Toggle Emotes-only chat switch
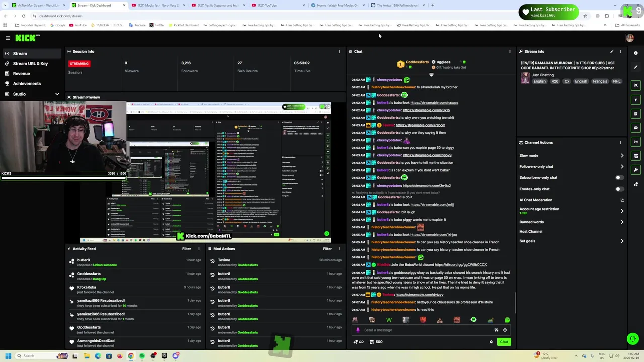Viewport: 644px width, 362px height. 619,189
